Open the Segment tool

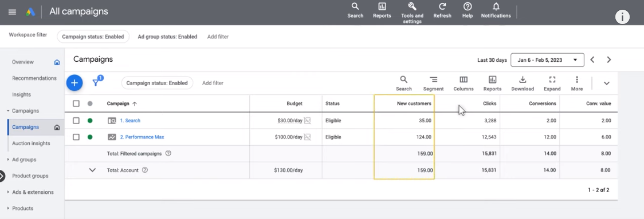[x=433, y=83]
